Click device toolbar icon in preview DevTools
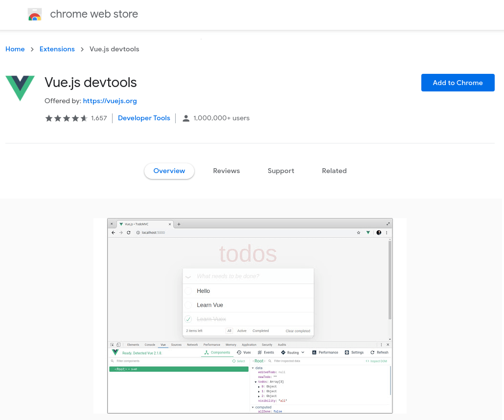The width and height of the screenshot is (504, 420). [118, 345]
